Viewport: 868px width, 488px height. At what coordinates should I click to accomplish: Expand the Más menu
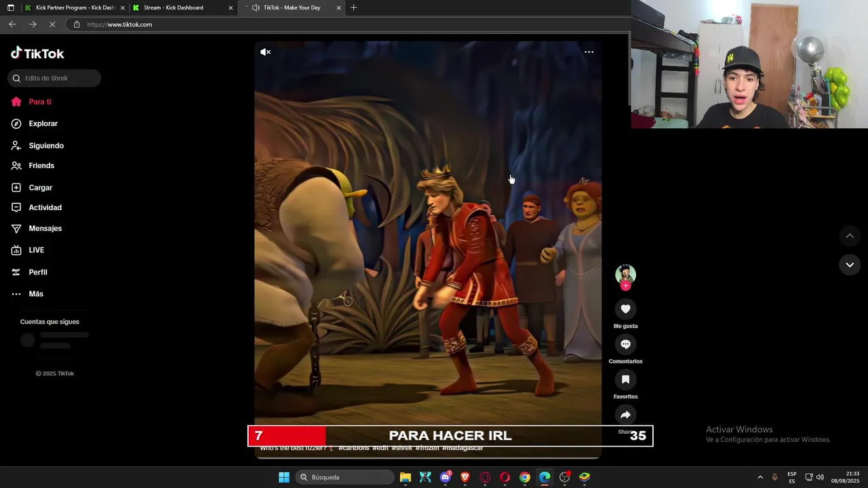coord(36,293)
